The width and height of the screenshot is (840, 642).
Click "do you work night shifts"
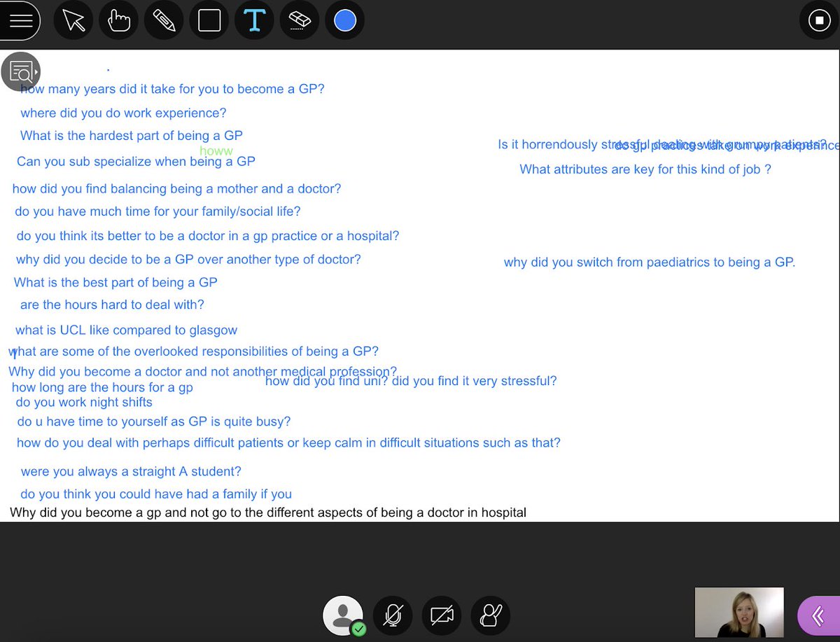coord(84,402)
